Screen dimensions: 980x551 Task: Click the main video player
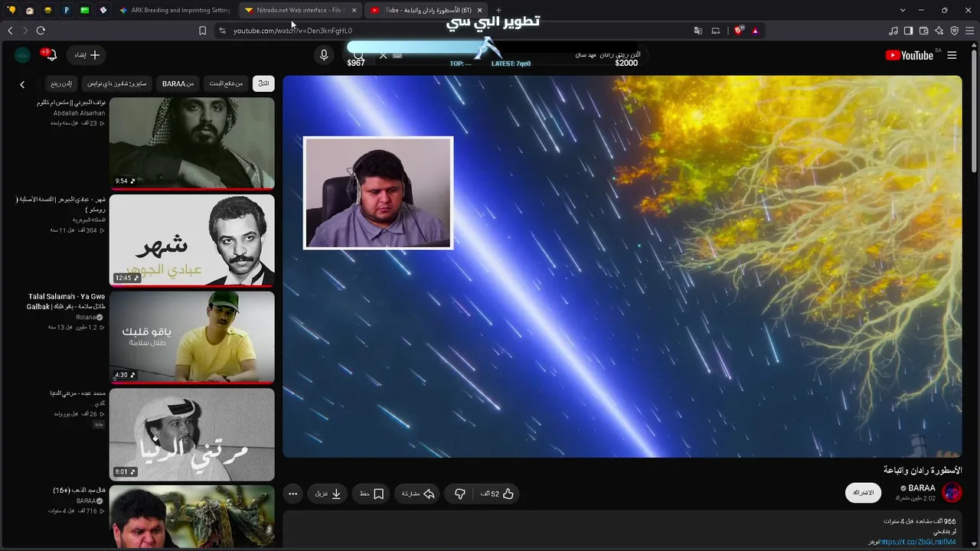622,266
